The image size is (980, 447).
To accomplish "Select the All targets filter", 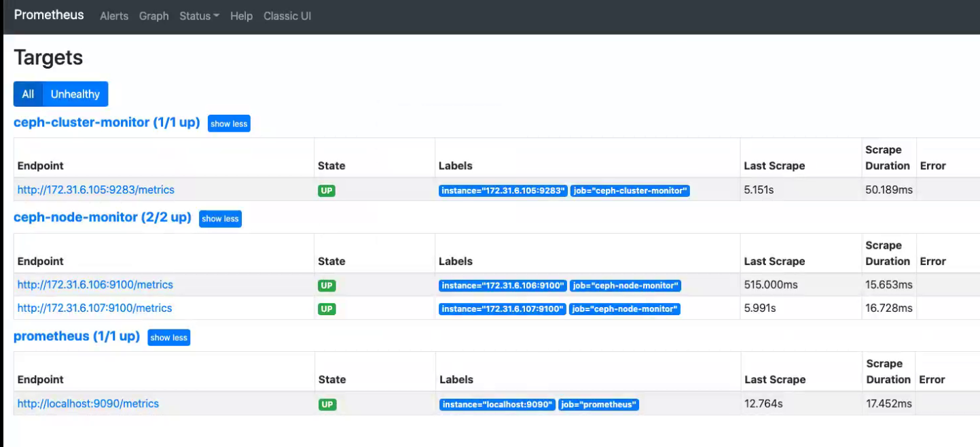I will 28,94.
